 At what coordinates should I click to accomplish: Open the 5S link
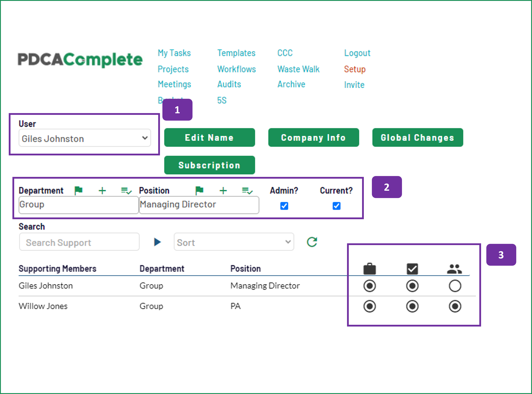(x=222, y=100)
